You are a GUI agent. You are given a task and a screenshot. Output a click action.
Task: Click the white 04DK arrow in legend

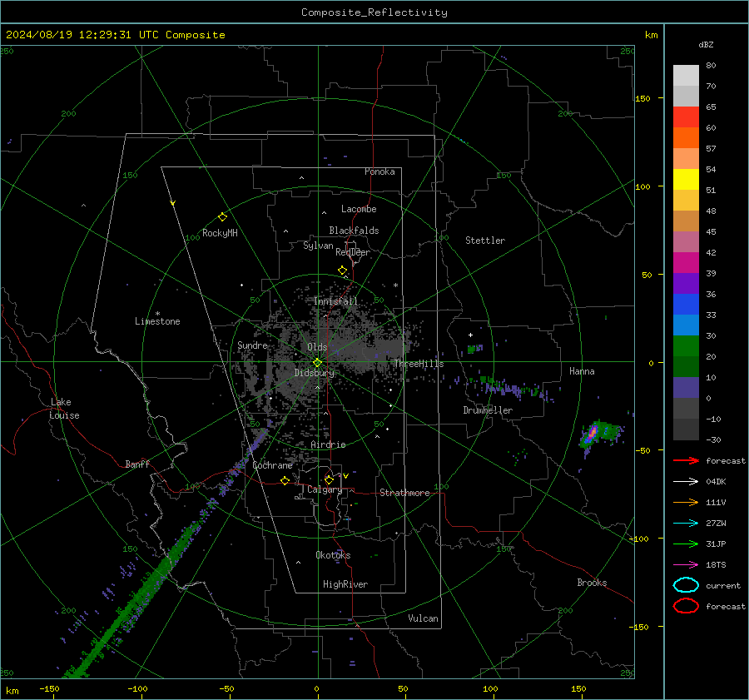tap(686, 482)
